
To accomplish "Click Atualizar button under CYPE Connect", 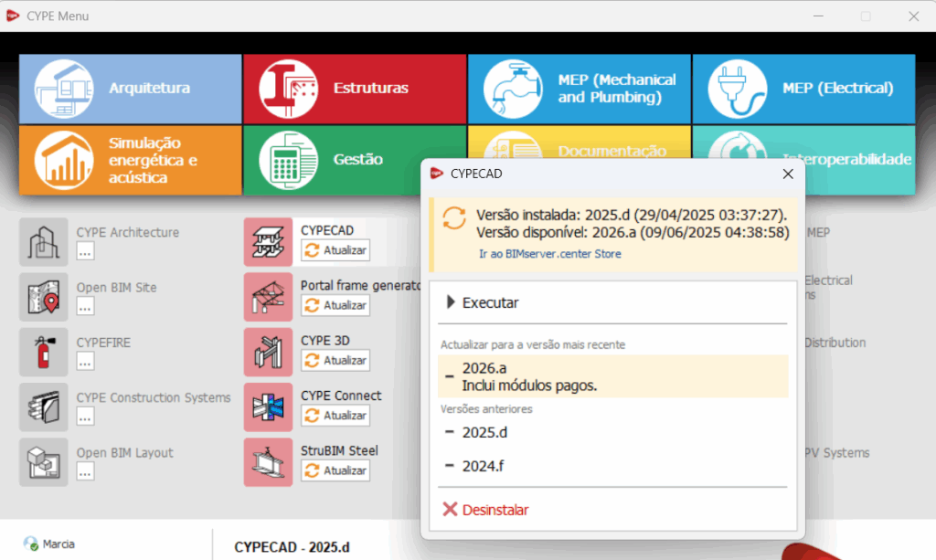I will click(x=335, y=416).
